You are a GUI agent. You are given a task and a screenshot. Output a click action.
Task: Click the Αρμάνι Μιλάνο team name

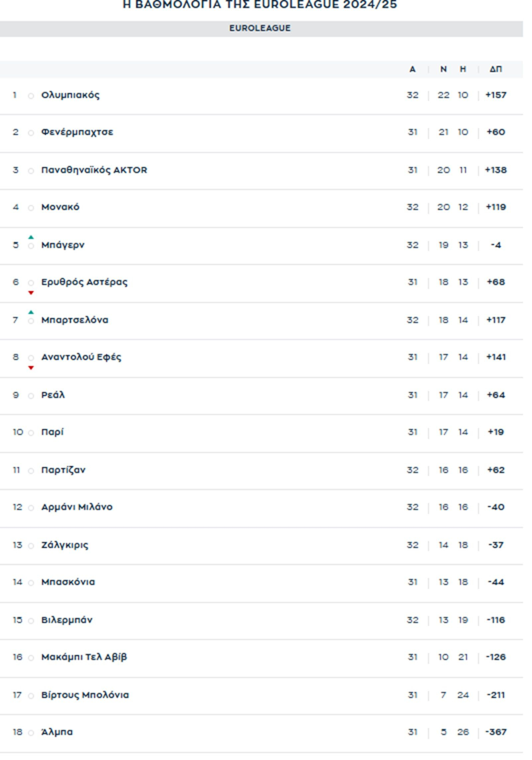(77, 507)
